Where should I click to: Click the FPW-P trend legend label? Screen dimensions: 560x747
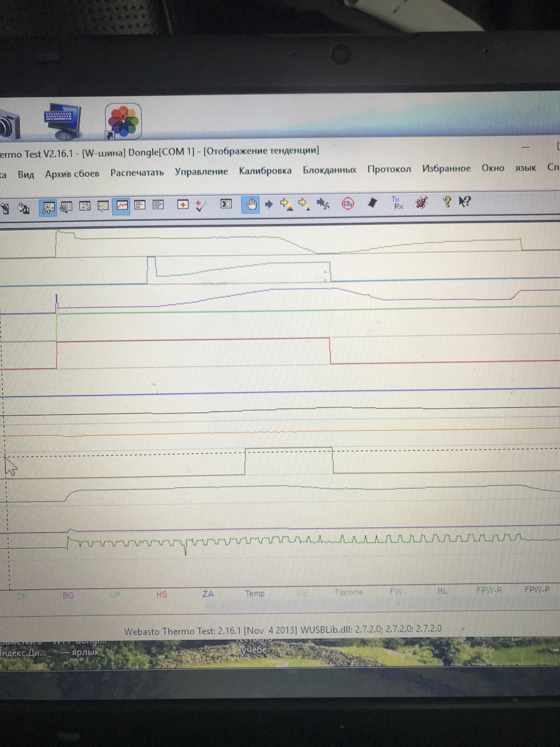pyautogui.click(x=537, y=589)
